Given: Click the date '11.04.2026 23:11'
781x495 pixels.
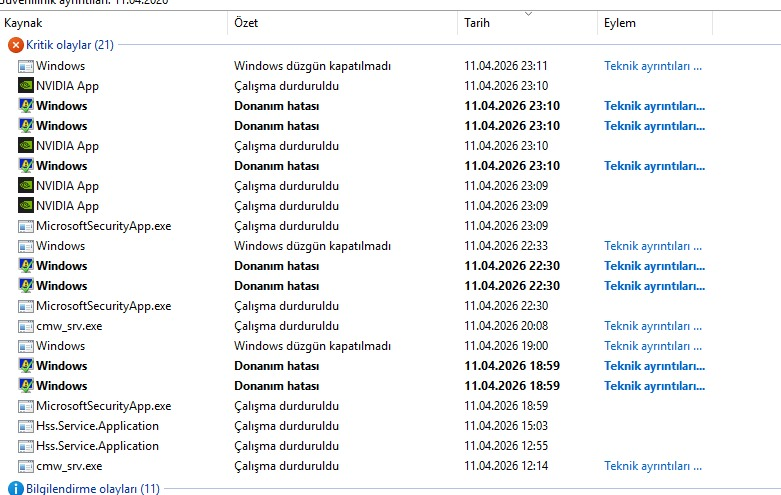Looking at the screenshot, I should click(x=506, y=66).
